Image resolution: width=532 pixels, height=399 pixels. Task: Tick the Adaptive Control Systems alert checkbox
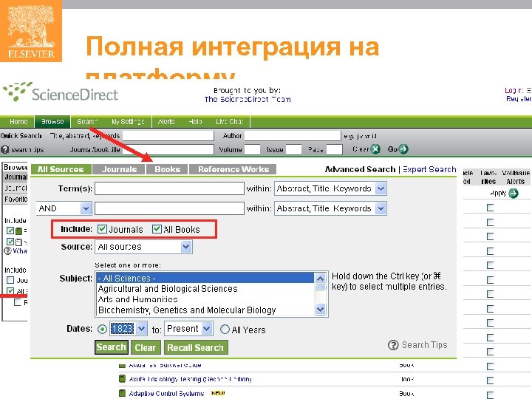point(490,395)
